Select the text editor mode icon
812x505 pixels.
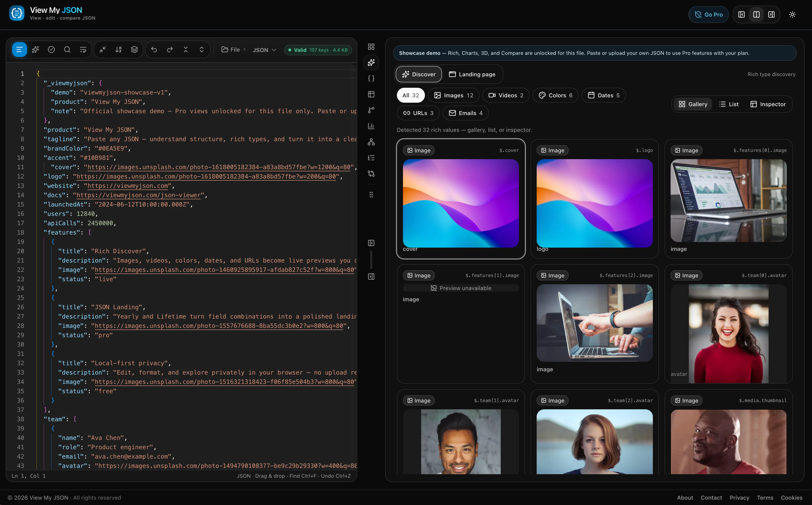[19, 50]
